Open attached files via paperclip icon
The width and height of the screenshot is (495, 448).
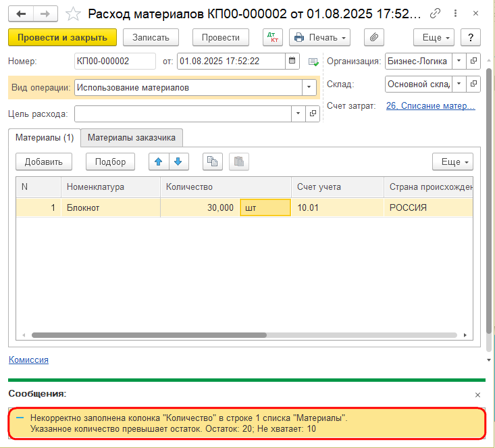click(373, 37)
